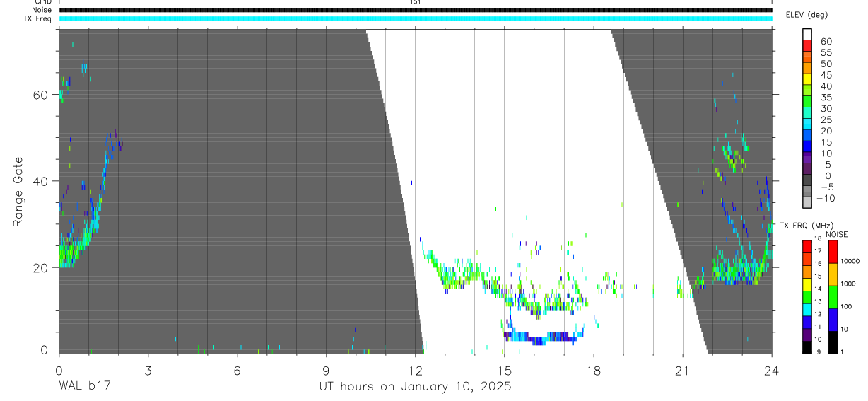Screen dimensions: 868x401
Task: Click the 'Noise' row label at top
Action: 42,10
